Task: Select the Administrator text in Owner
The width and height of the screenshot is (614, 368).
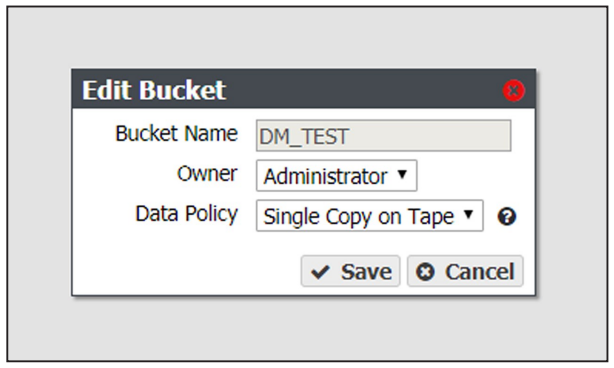Action: (x=325, y=176)
